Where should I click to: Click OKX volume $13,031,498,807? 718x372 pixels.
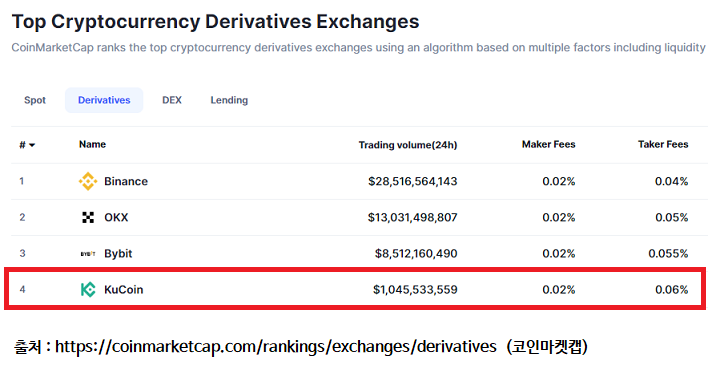pos(413,217)
